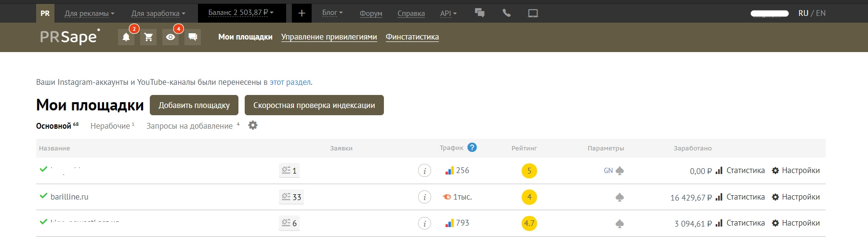Click the phone contact icon

(x=506, y=13)
